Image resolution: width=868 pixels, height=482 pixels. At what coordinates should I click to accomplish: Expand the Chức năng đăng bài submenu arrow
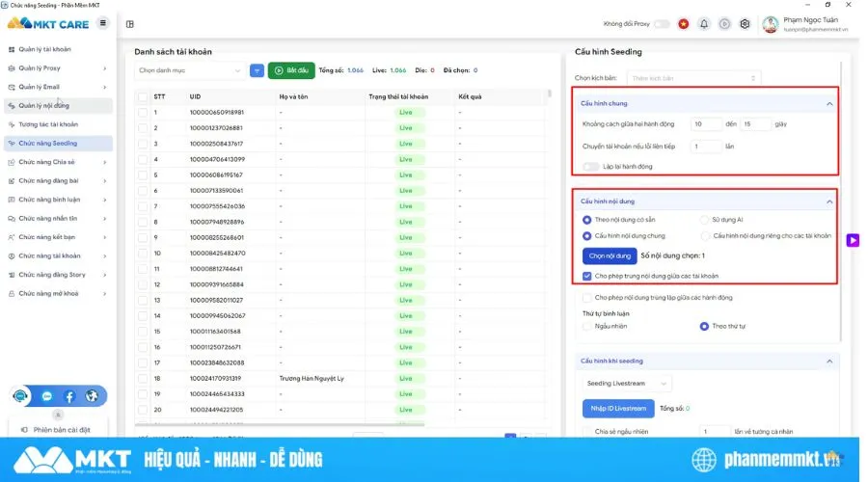click(x=104, y=181)
